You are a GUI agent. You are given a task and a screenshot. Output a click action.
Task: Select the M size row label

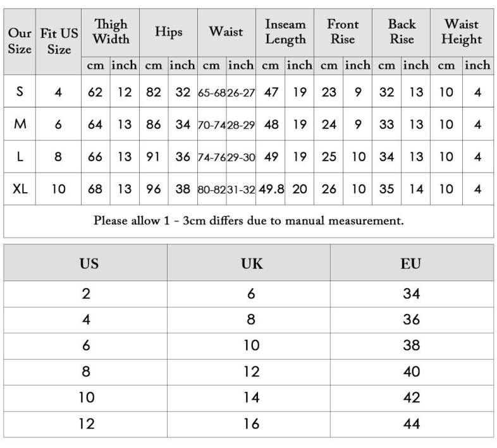[20, 124]
